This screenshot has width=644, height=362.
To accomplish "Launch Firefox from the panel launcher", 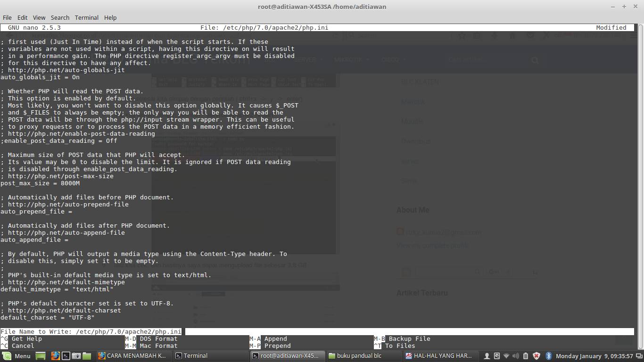I will tap(56, 356).
